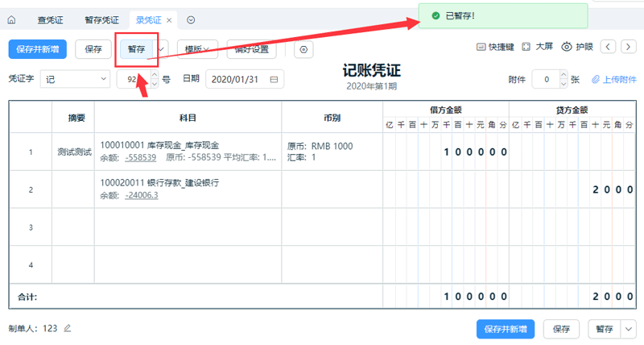Edit the 制单人 pencil icon
644x345 pixels.
(x=68, y=328)
